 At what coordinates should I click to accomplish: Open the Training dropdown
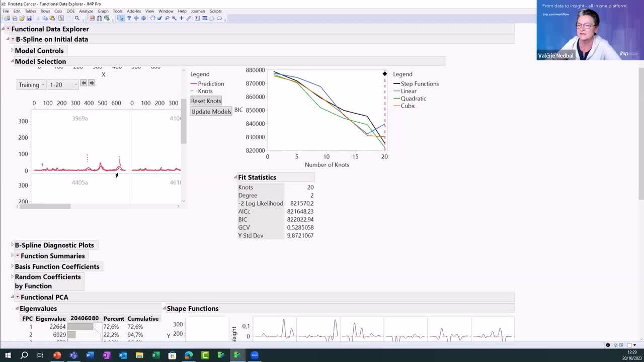click(x=32, y=85)
